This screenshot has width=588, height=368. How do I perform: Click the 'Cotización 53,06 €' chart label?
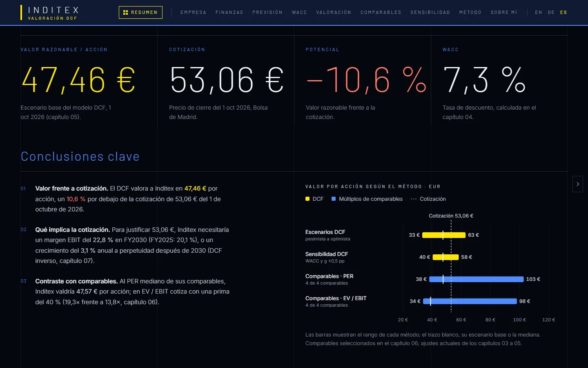[451, 216]
